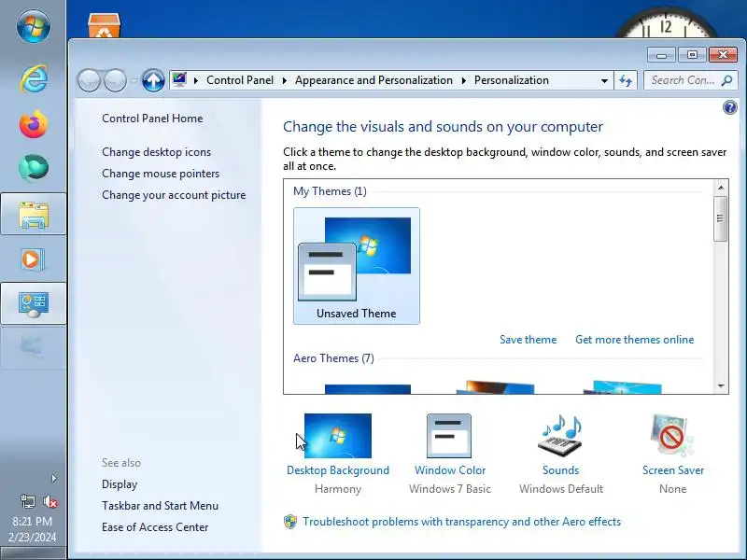
Task: Open Troubleshoot problems with transparency link
Action: coord(461,522)
